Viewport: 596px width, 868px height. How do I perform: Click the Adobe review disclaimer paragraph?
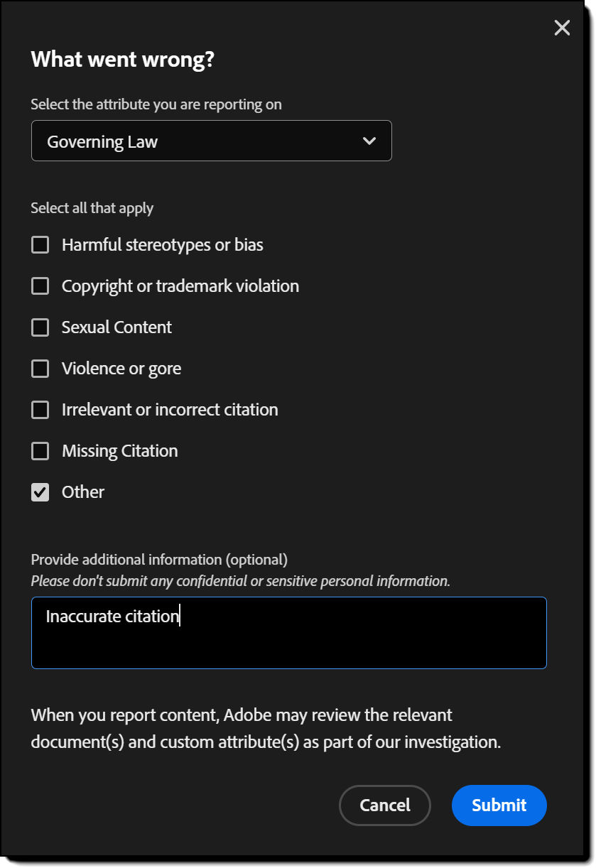(x=266, y=728)
